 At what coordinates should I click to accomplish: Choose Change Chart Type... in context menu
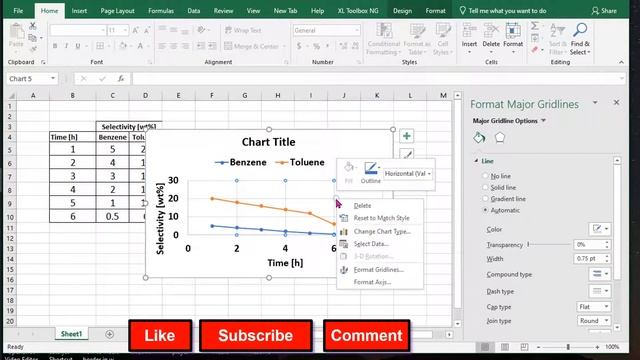pos(380,231)
